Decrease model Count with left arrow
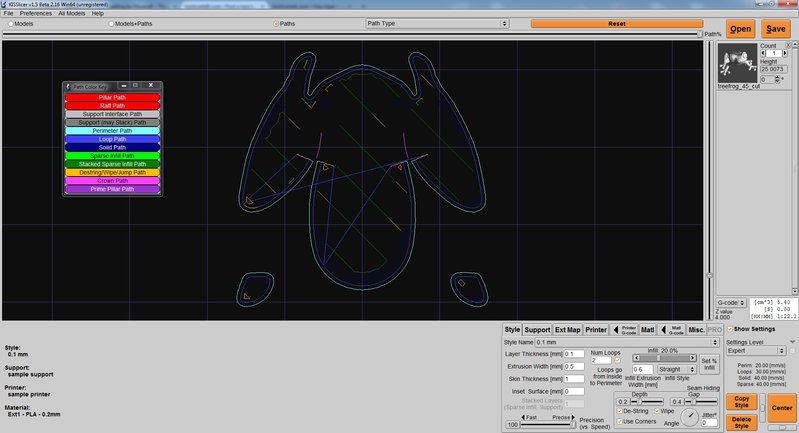The image size is (799, 433). tap(763, 53)
